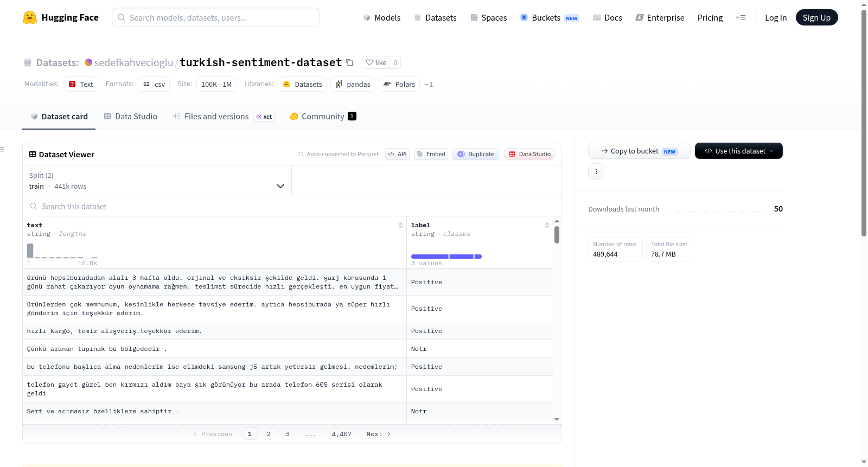
Task: Select current page 1 in pagination
Action: [250, 434]
